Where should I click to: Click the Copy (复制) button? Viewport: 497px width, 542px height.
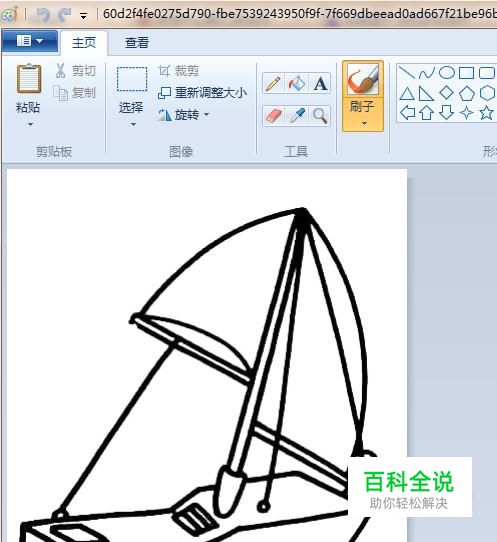pos(75,93)
